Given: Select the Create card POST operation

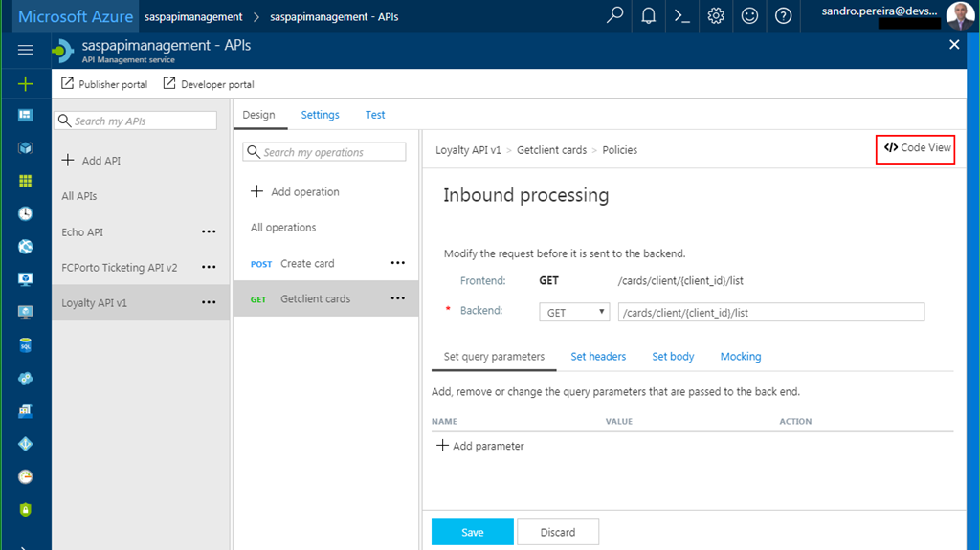Looking at the screenshot, I should click(306, 263).
